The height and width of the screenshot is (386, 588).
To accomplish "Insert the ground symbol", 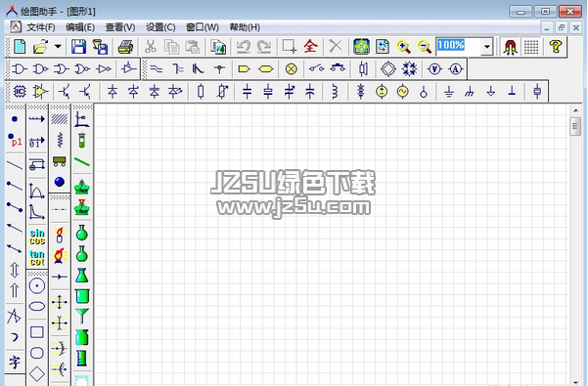I will coord(448,91).
